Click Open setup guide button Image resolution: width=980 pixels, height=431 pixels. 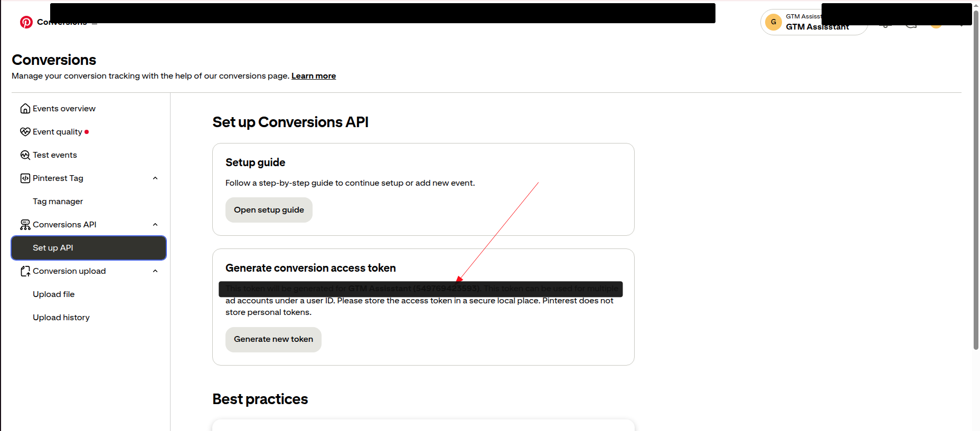coord(269,210)
